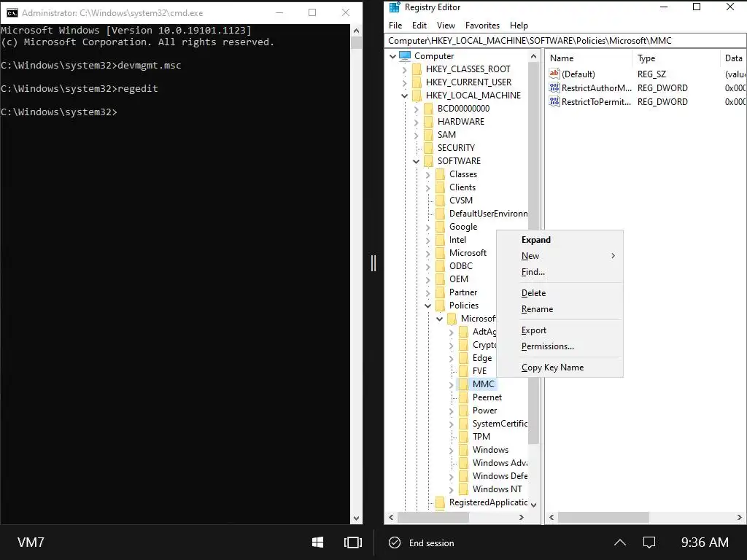This screenshot has width=747, height=560.
Task: Click the Classes folder icon
Action: (440, 174)
